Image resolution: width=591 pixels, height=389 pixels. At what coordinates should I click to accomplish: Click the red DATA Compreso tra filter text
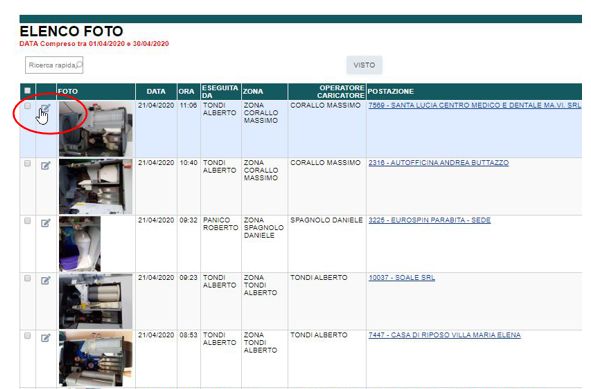click(94, 44)
